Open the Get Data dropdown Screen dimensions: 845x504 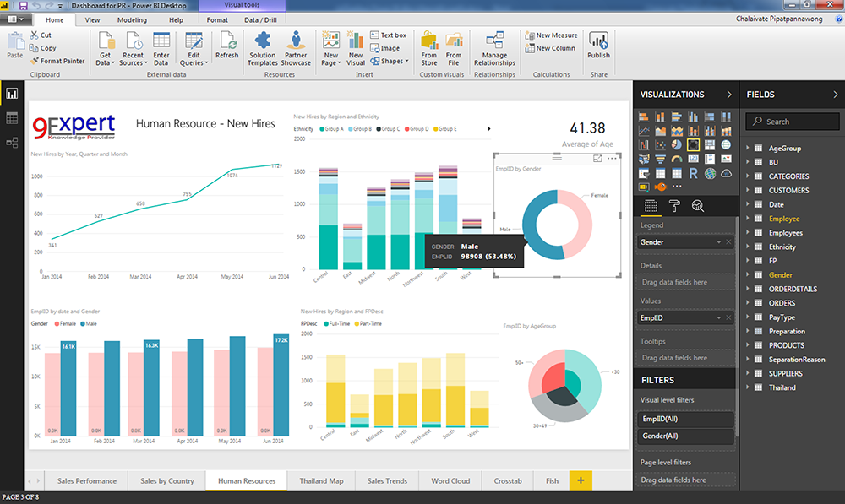(105, 48)
